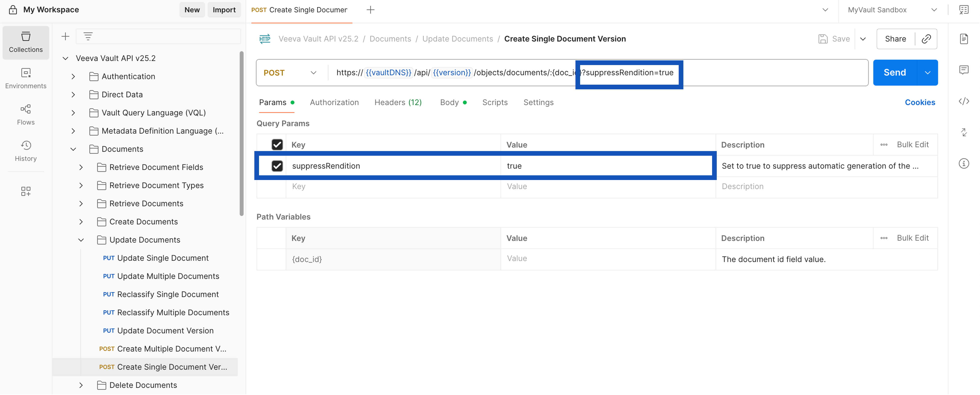Toggle the select-all checkbox in Key header
Screen dimensions: 980x395
click(277, 145)
